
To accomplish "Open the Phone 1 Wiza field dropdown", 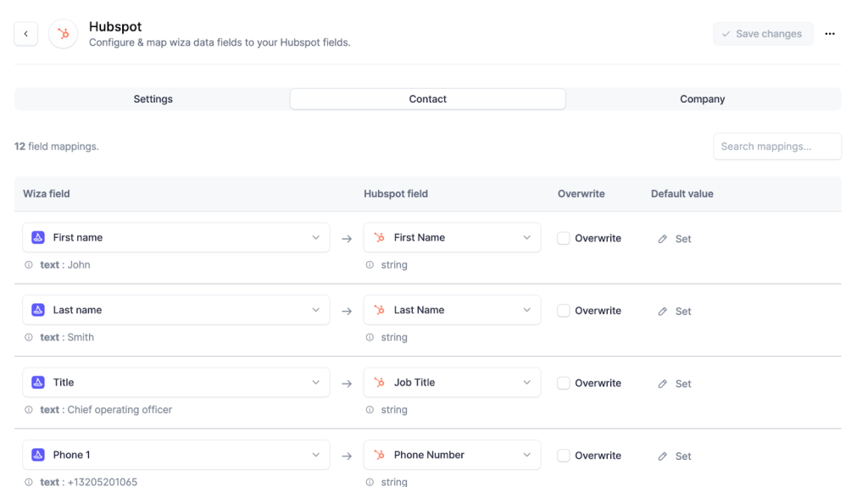I will [176, 455].
